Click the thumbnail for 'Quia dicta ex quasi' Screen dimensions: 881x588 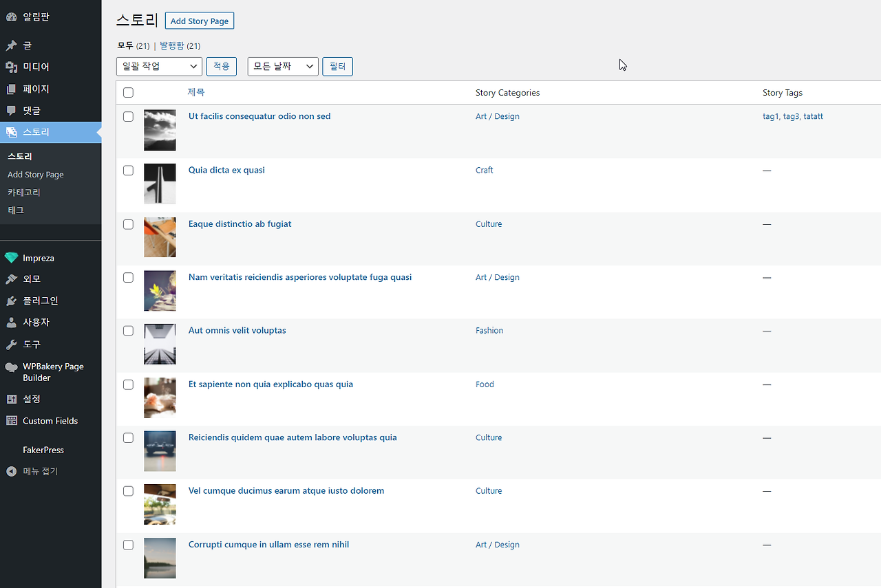click(160, 184)
